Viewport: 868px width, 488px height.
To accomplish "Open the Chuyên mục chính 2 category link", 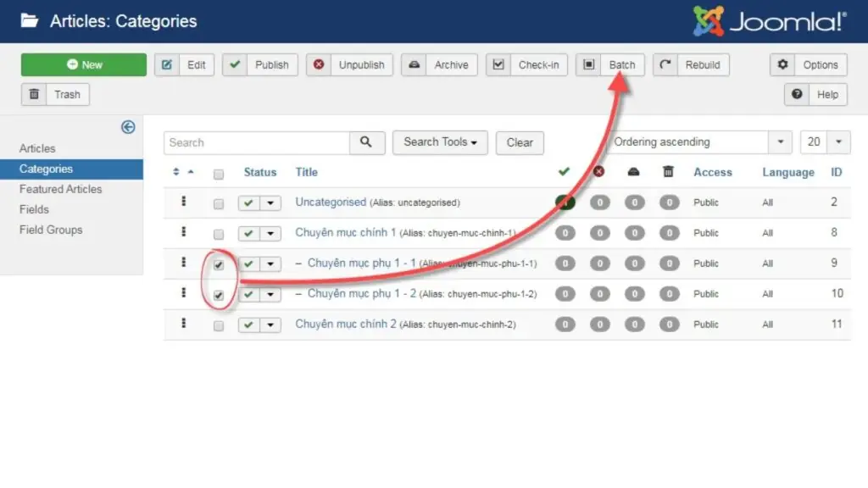I will click(x=346, y=324).
